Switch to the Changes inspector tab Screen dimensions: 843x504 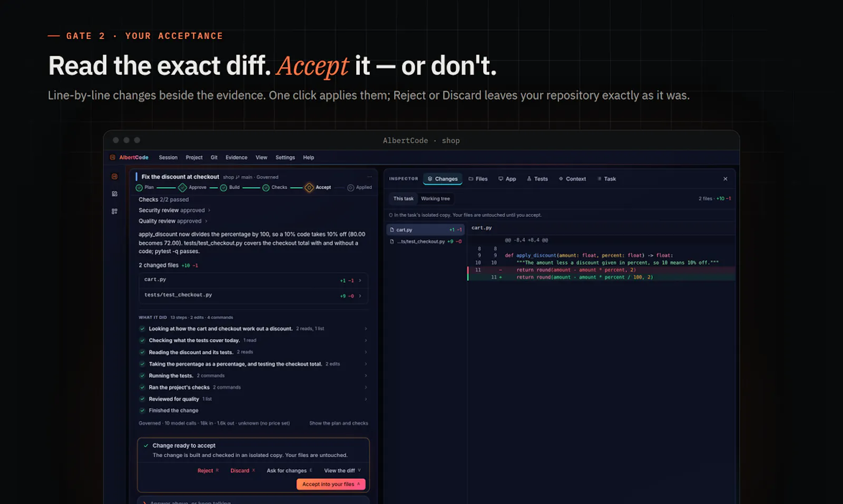pyautogui.click(x=443, y=179)
